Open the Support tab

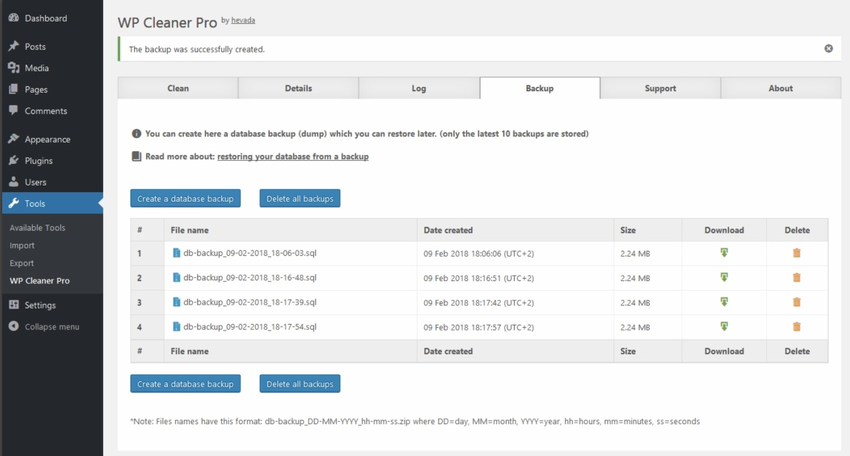click(x=660, y=88)
